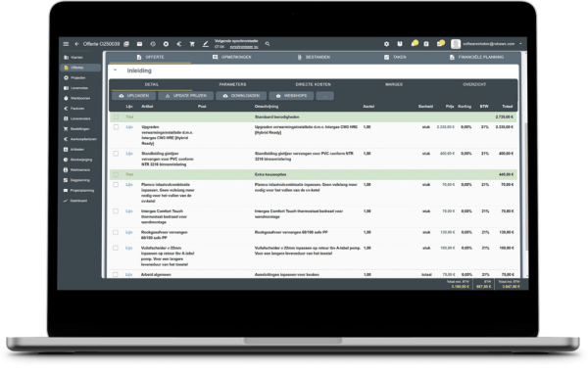Viewport: 588px width, 372px height.
Task: Click Lijn link of Rookgasafvoer vervangen row
Action: [x=129, y=233]
